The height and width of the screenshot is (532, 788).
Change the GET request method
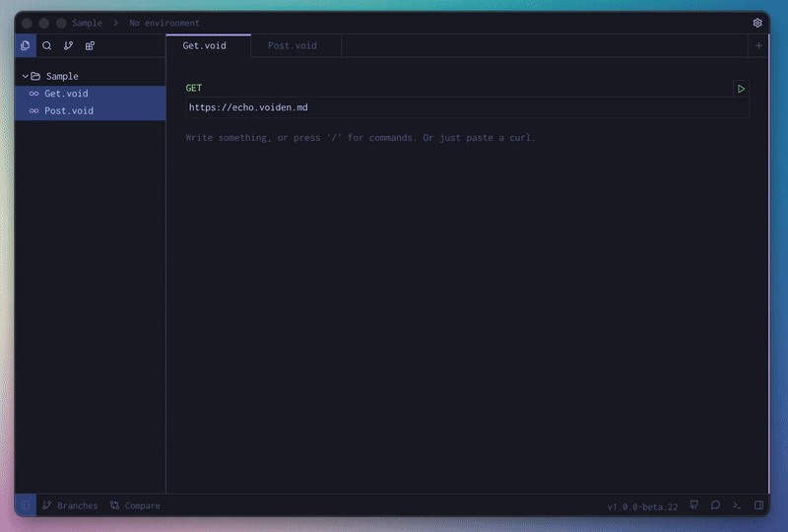coord(193,88)
